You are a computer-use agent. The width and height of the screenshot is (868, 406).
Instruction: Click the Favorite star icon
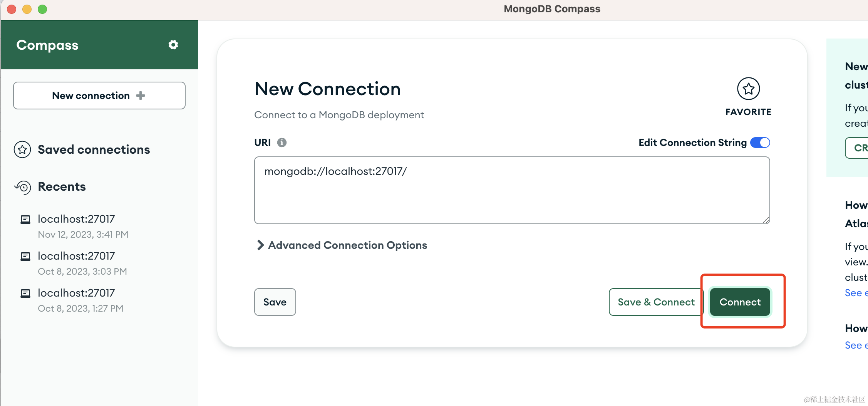pyautogui.click(x=748, y=89)
